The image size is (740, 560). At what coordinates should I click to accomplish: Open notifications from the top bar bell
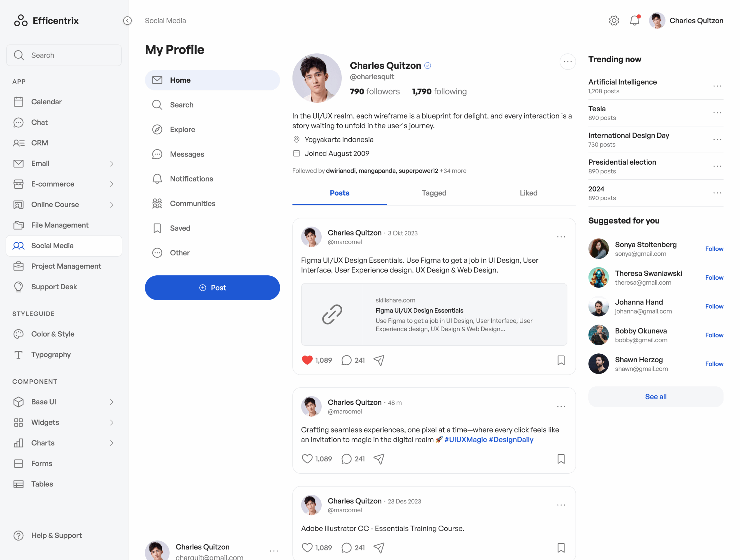tap(634, 21)
